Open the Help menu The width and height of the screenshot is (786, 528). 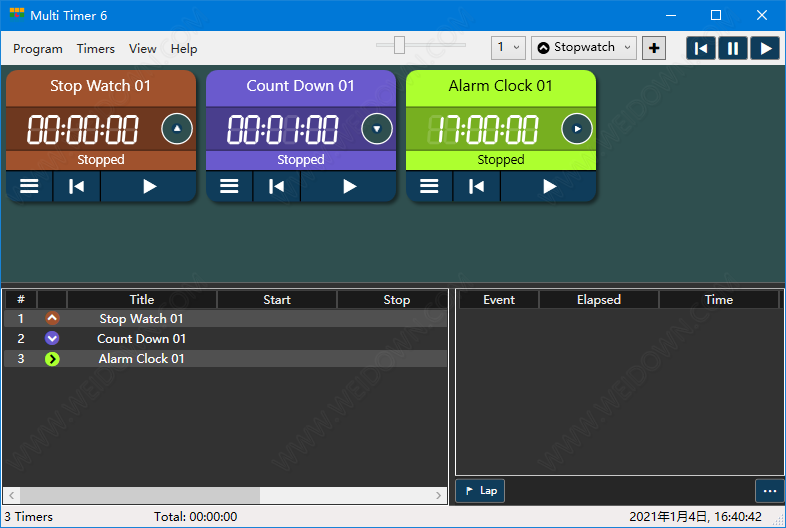click(183, 49)
